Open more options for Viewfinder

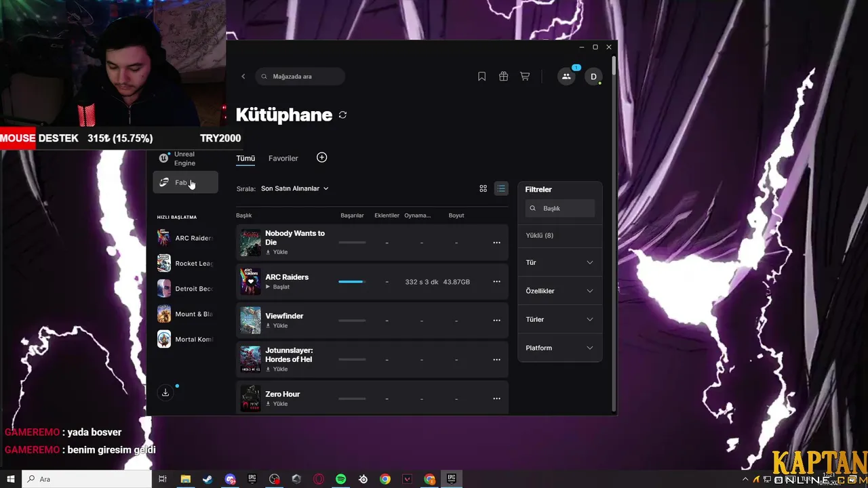pos(496,321)
